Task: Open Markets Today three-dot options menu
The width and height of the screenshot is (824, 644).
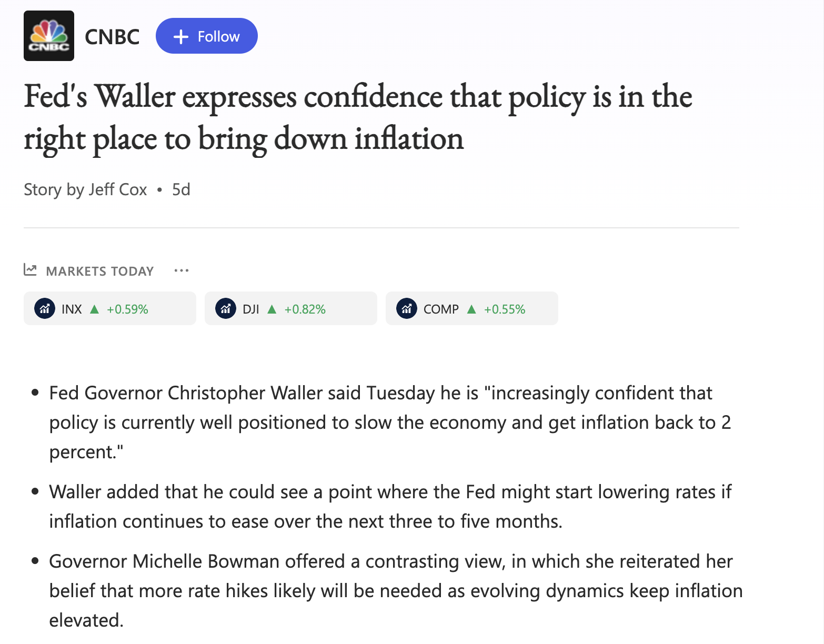Action: coord(182,270)
